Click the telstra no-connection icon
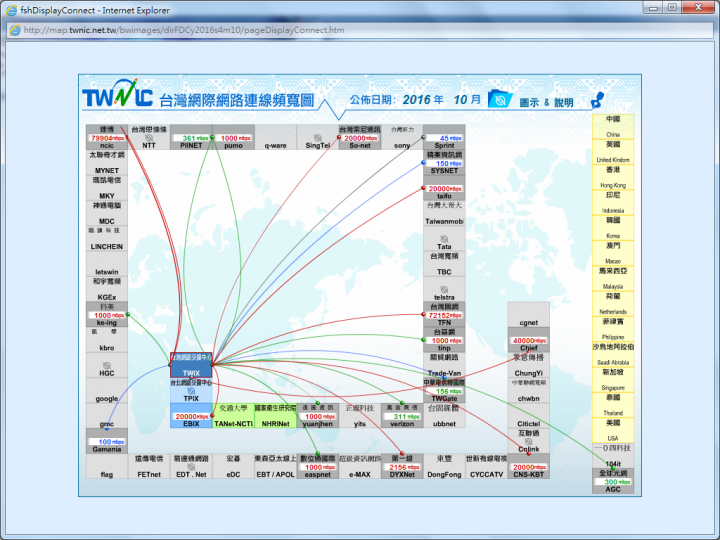The height and width of the screenshot is (540, 720). (444, 290)
